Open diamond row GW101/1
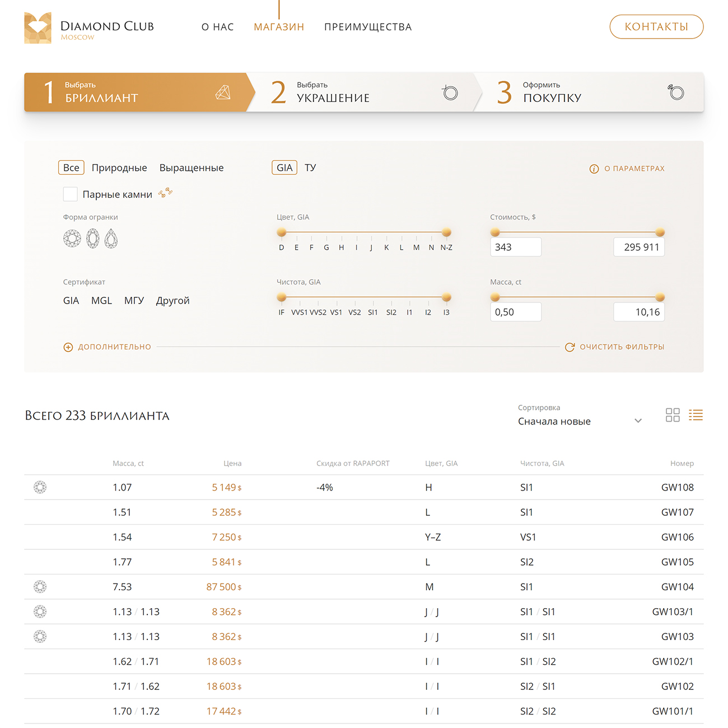 (364, 711)
